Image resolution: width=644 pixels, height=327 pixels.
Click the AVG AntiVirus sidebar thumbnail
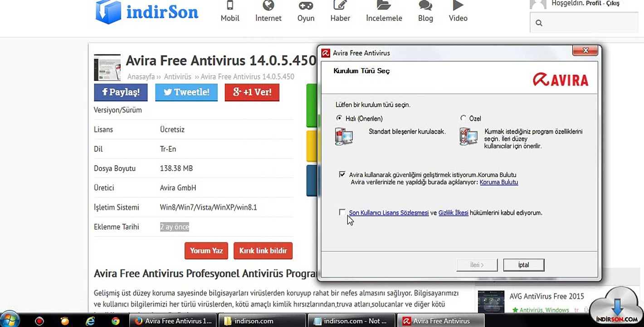point(491,302)
